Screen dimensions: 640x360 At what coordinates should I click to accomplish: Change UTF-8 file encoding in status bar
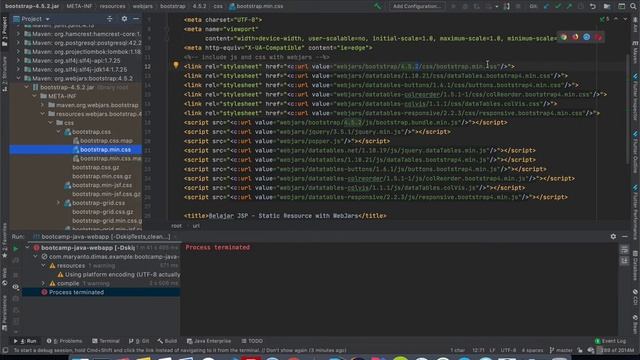[x=508, y=350]
